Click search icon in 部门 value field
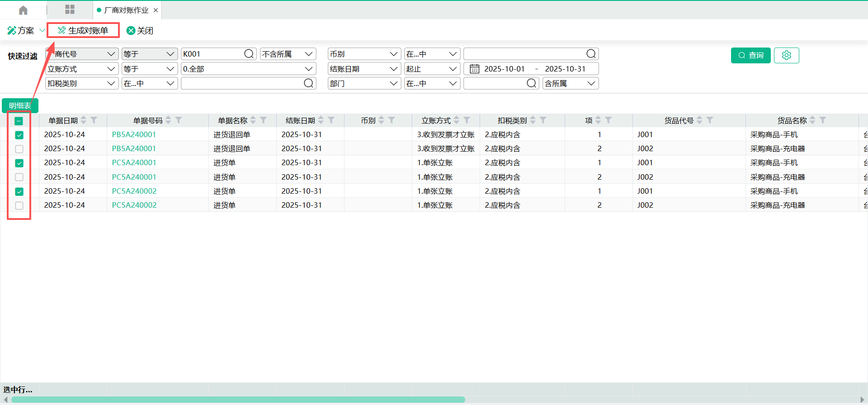 click(531, 83)
